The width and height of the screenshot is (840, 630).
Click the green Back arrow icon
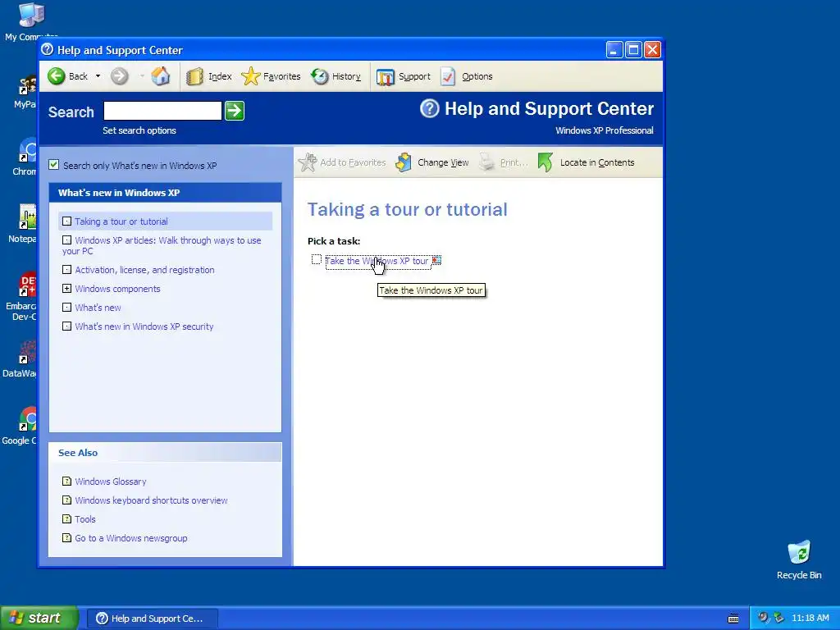click(x=57, y=76)
